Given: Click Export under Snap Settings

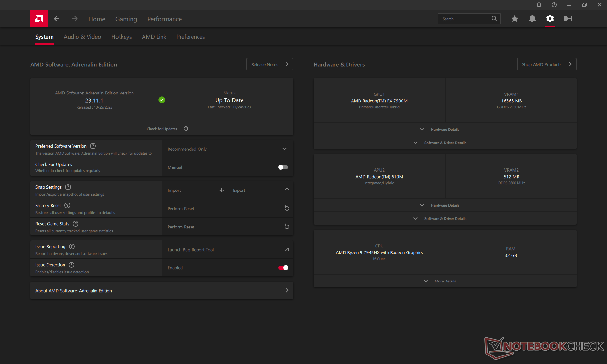Looking at the screenshot, I should click(x=239, y=190).
